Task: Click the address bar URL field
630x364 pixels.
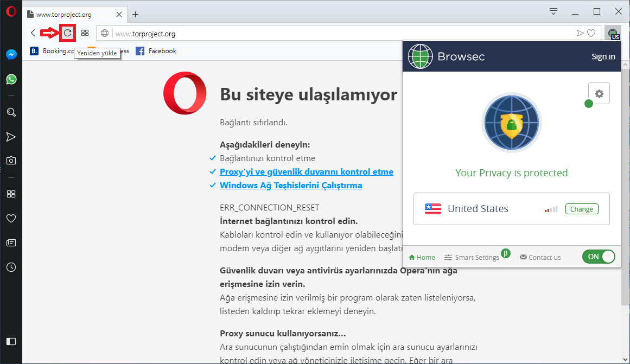Action: pos(326,34)
